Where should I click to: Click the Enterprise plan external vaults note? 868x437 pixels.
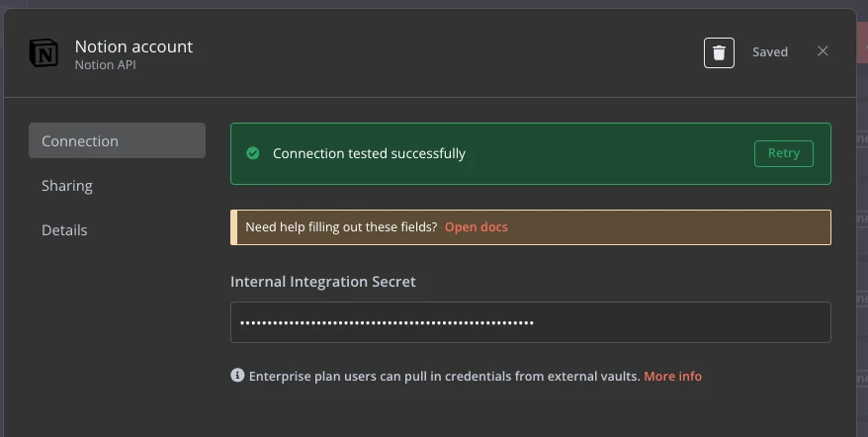click(x=444, y=376)
